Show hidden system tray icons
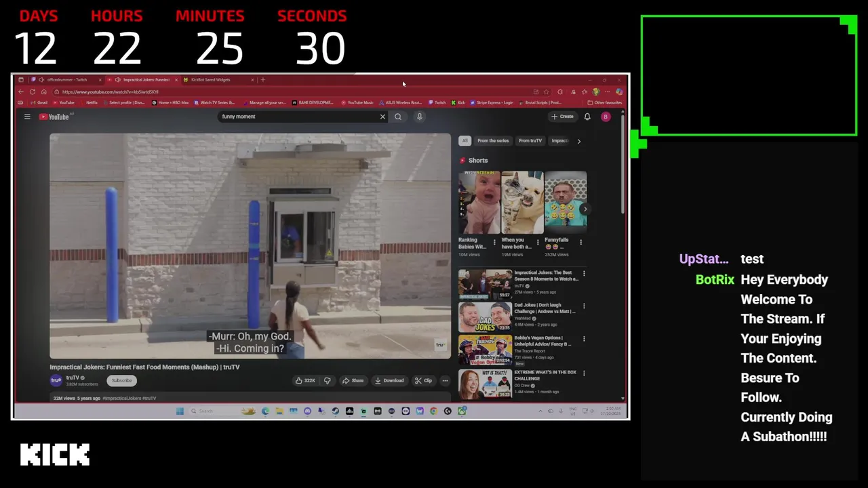The image size is (868, 488). (540, 411)
